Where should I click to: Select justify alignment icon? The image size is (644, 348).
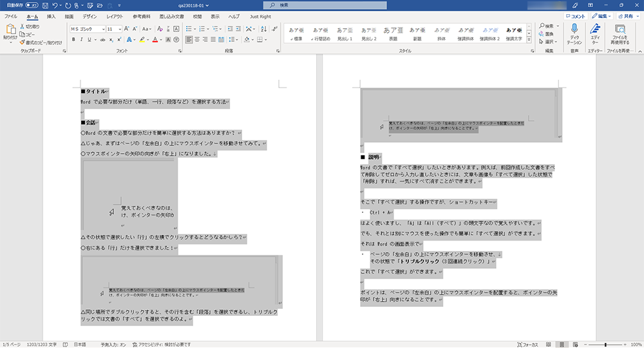coord(213,39)
